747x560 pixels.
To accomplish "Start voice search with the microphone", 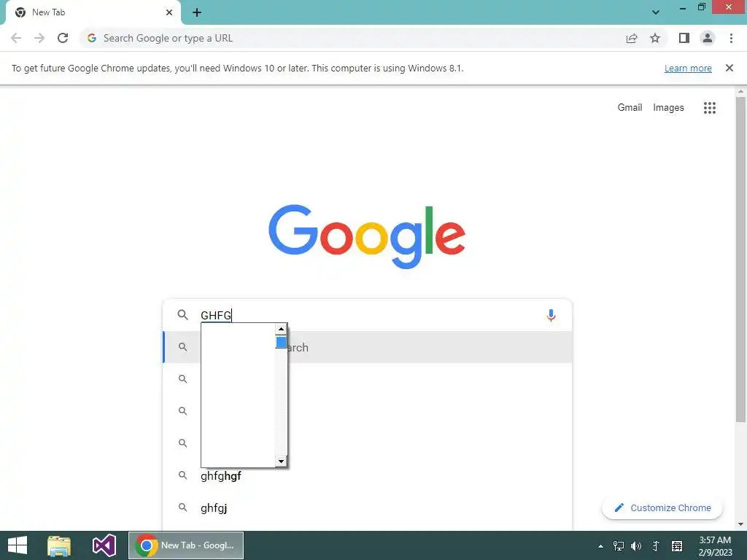I will coord(551,315).
